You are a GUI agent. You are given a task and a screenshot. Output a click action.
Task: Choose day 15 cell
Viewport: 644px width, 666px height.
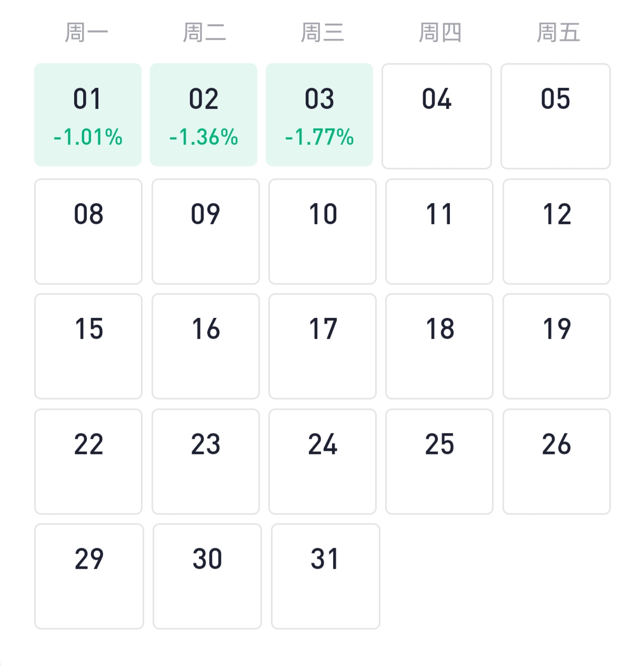[88, 346]
